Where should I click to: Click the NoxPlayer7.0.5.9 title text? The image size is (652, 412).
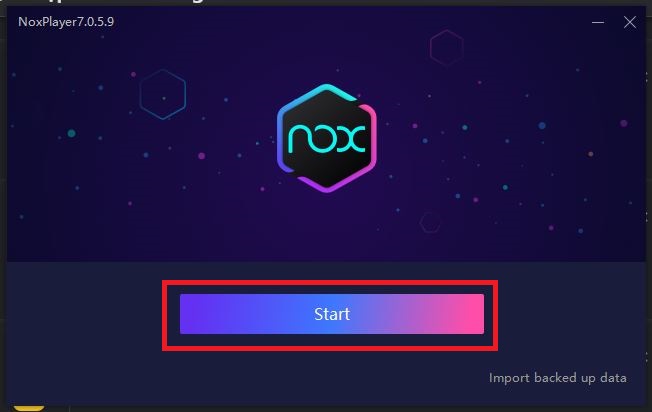[66, 22]
